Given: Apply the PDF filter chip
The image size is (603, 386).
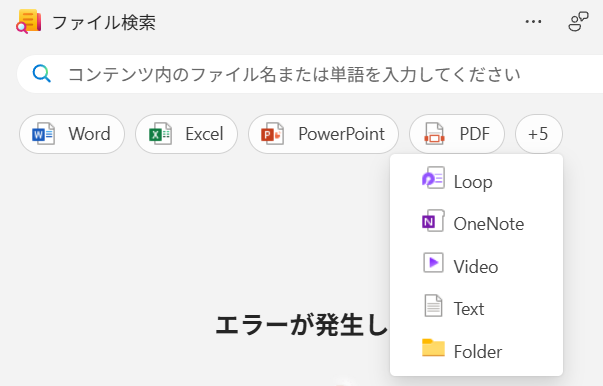Looking at the screenshot, I should pyautogui.click(x=457, y=134).
